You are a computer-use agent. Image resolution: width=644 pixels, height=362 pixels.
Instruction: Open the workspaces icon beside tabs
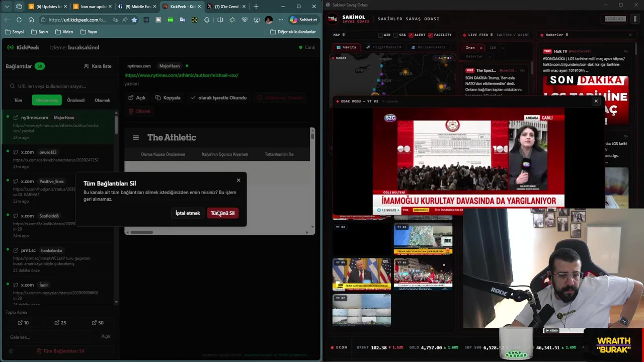tap(19, 7)
